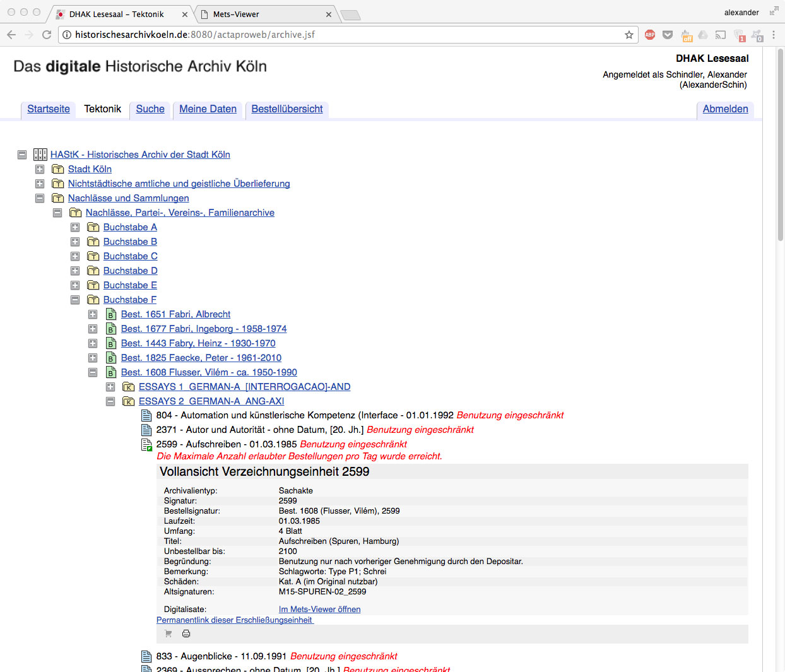Click the alexander profile name in title bar

click(741, 13)
